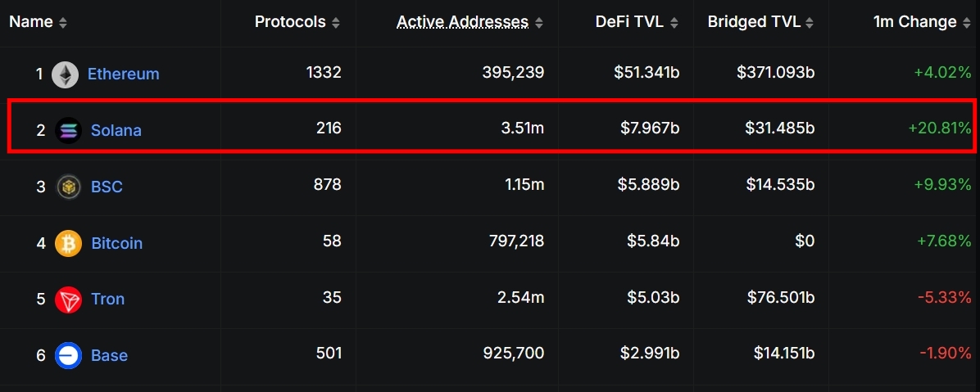Click the Bitcoin chain logo icon
Viewport: 980px width, 392px height.
pos(68,243)
